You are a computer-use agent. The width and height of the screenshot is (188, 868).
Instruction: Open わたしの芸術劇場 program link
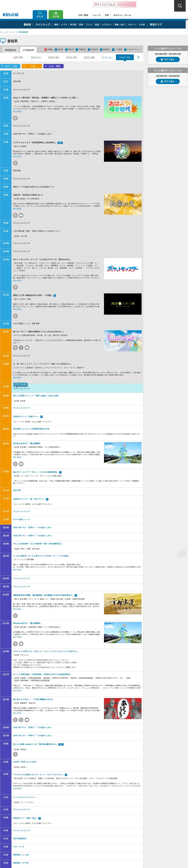[x=38, y=544]
